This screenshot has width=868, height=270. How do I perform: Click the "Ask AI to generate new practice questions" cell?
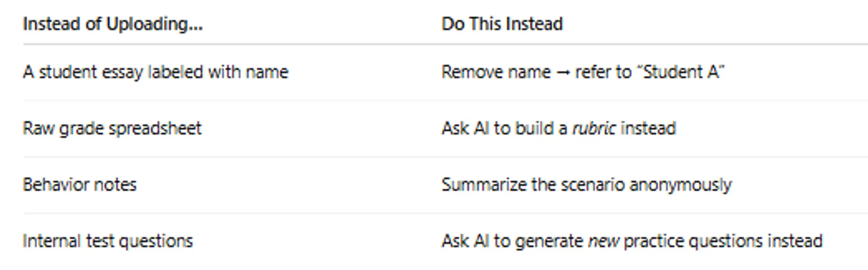coord(632,241)
